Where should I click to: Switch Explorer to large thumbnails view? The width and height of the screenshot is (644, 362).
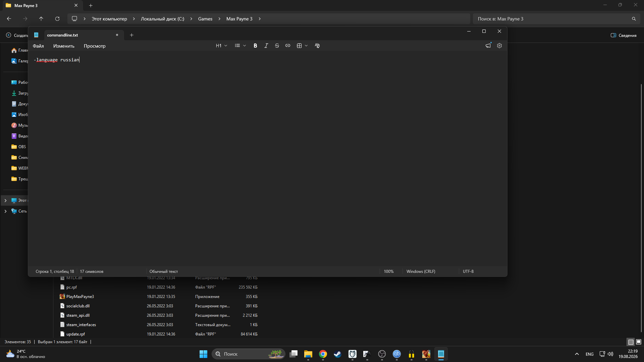click(x=639, y=342)
